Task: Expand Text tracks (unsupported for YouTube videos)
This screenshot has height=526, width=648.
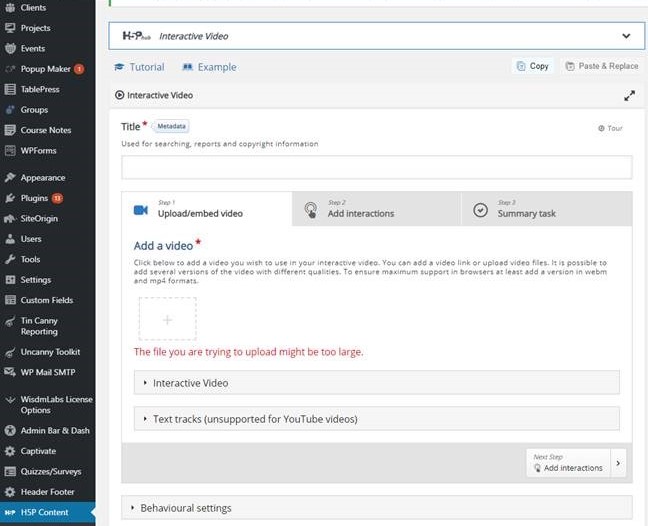Action: click(376, 419)
